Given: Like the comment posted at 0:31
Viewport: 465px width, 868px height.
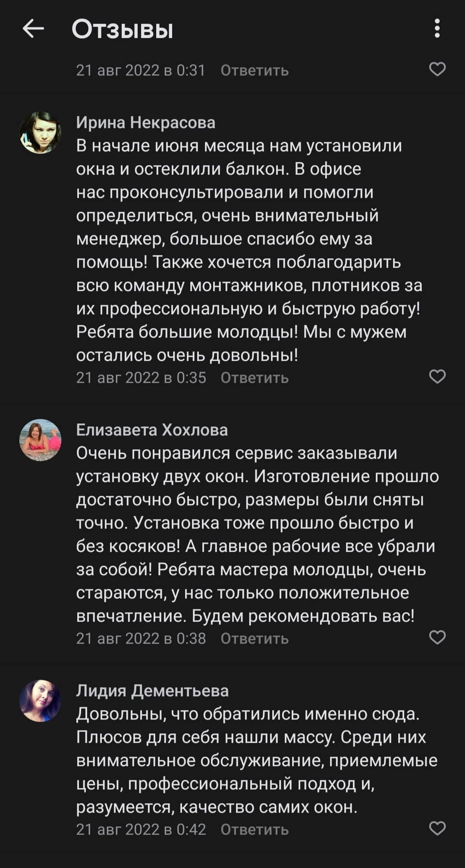Looking at the screenshot, I should point(437,69).
